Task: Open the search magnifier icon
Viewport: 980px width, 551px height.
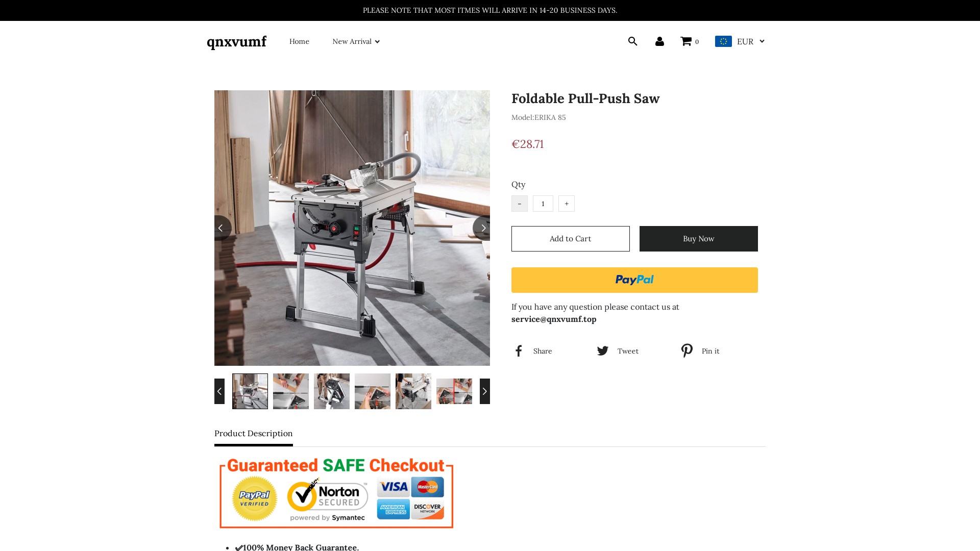Action: coord(632,41)
